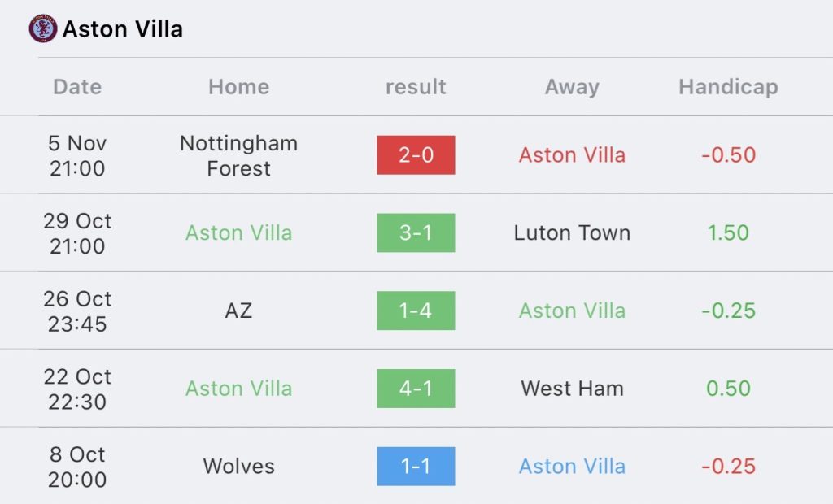
Task: Sort by the Handicap column header
Action: [728, 87]
